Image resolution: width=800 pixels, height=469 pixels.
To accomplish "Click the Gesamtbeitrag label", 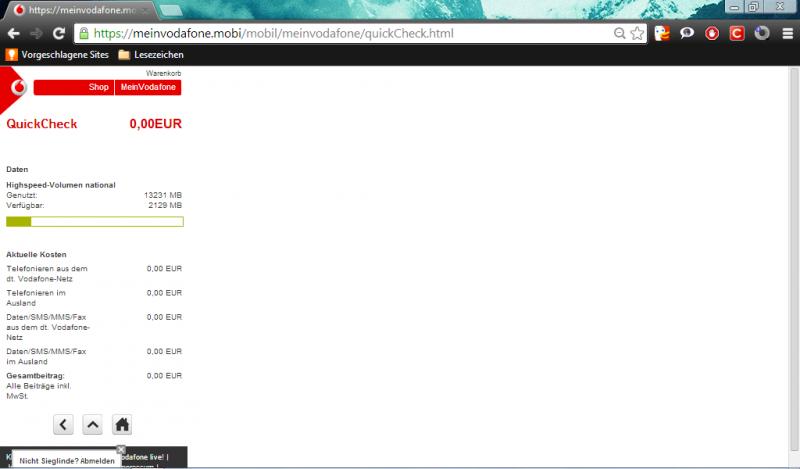I will (x=35, y=376).
